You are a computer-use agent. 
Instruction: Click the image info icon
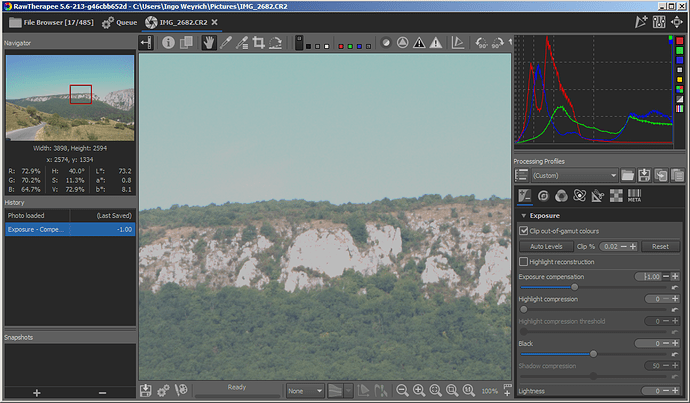[x=168, y=43]
